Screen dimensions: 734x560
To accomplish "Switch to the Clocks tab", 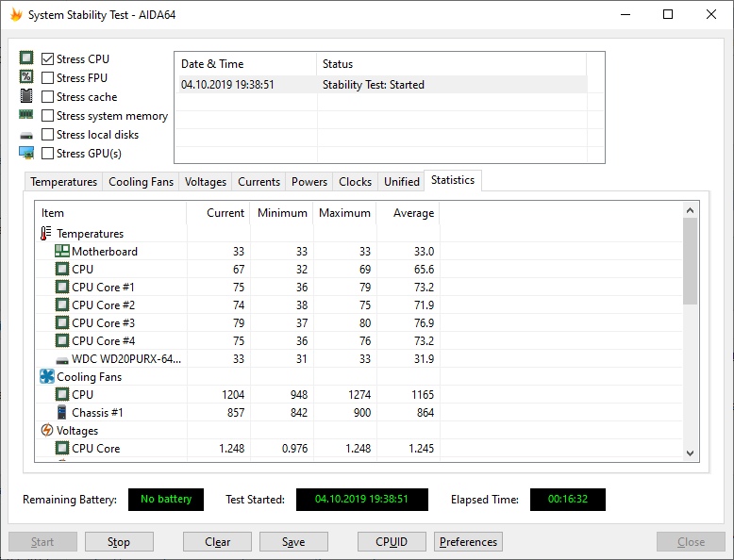I will [x=356, y=182].
